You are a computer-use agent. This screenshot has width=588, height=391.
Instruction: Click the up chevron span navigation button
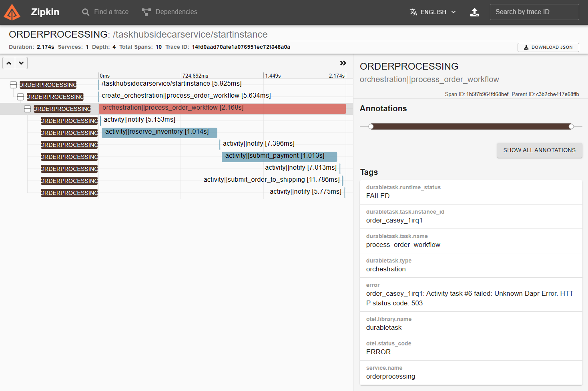pyautogui.click(x=9, y=63)
